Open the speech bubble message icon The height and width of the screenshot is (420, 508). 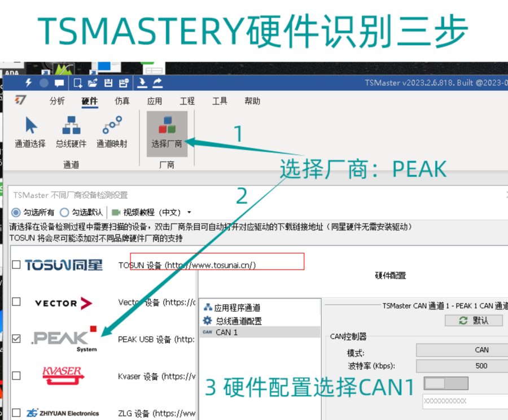pos(59,84)
